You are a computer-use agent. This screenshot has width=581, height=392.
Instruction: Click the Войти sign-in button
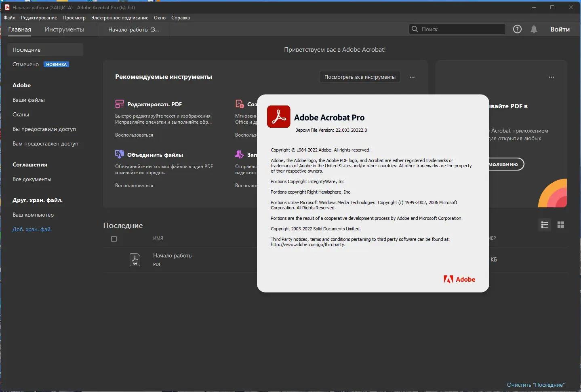560,29
